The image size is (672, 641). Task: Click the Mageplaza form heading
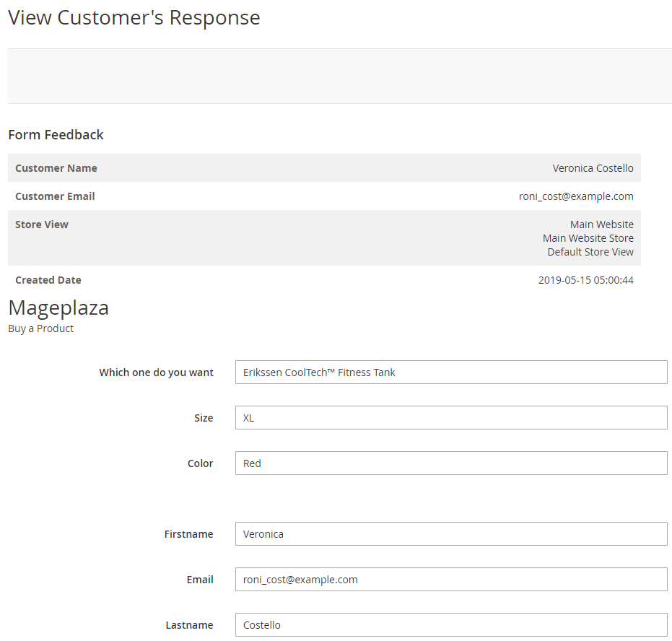[x=58, y=308]
